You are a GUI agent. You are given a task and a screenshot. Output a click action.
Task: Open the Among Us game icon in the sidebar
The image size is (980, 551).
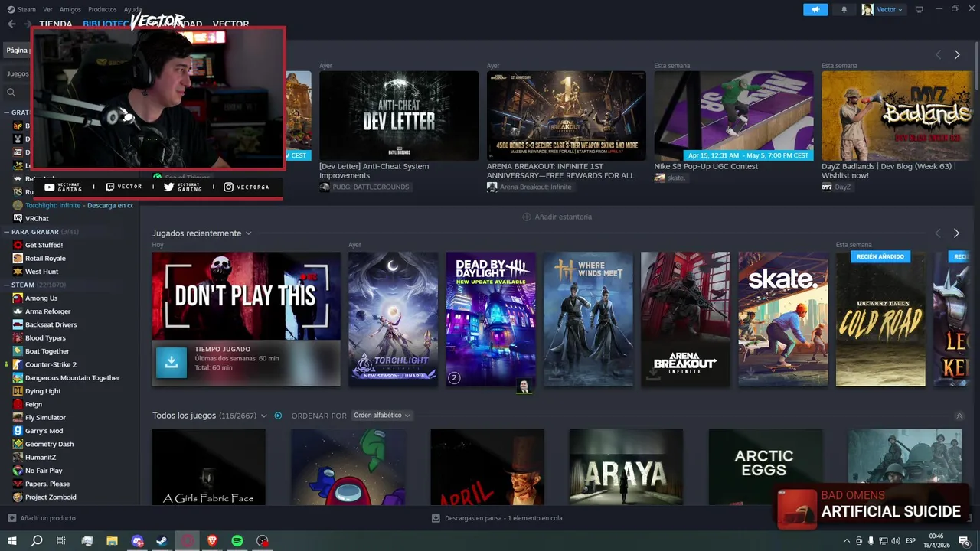click(18, 298)
